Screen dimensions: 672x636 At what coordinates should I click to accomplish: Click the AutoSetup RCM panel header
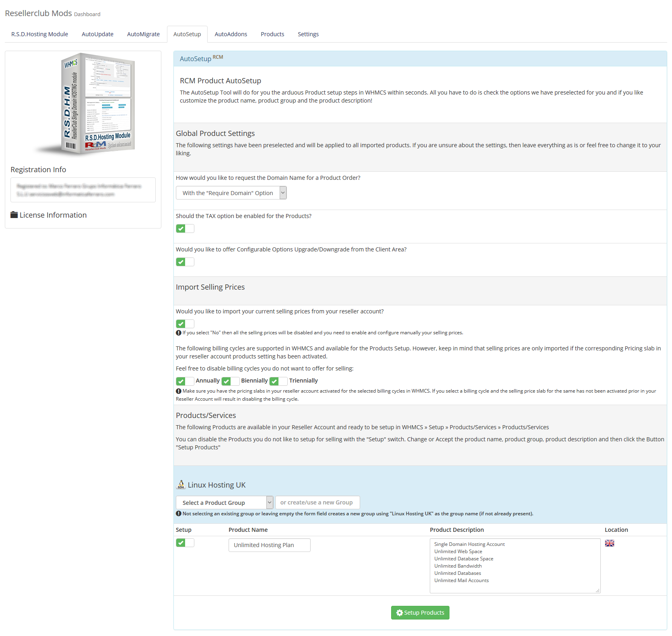click(x=420, y=59)
